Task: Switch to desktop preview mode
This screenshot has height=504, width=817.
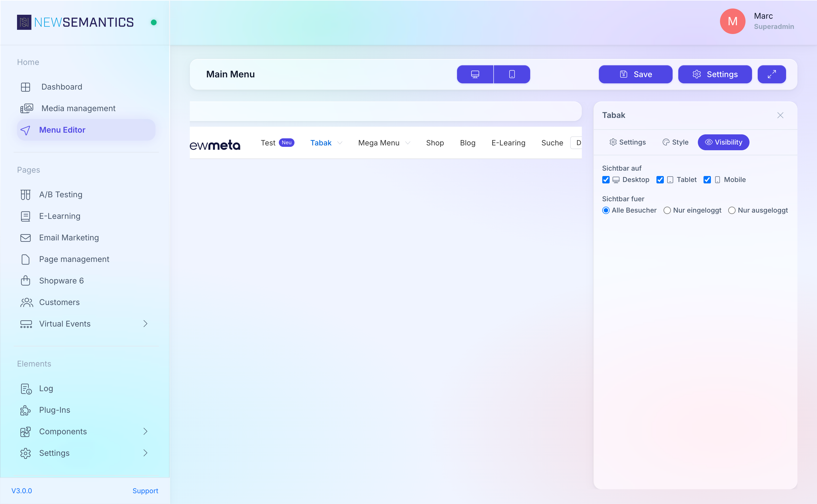Action: coord(475,74)
